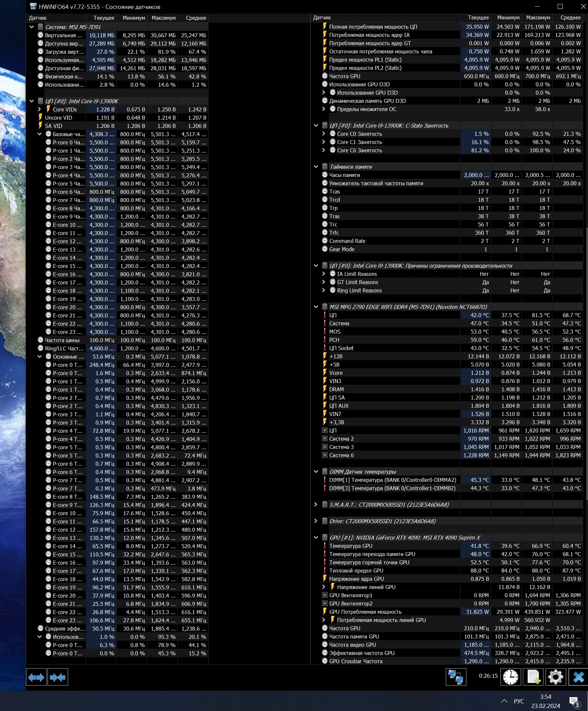Expand the Пределы множителя ОС row

point(323,109)
